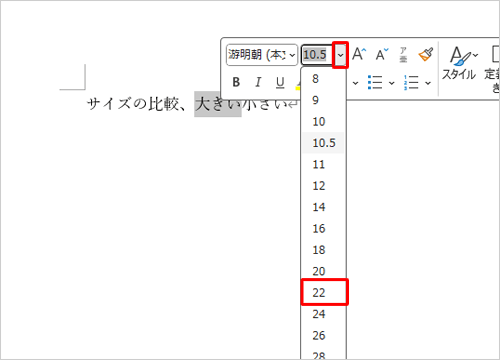500x360 pixels.
Task: Select font size 22 in dropdown
Action: click(324, 292)
